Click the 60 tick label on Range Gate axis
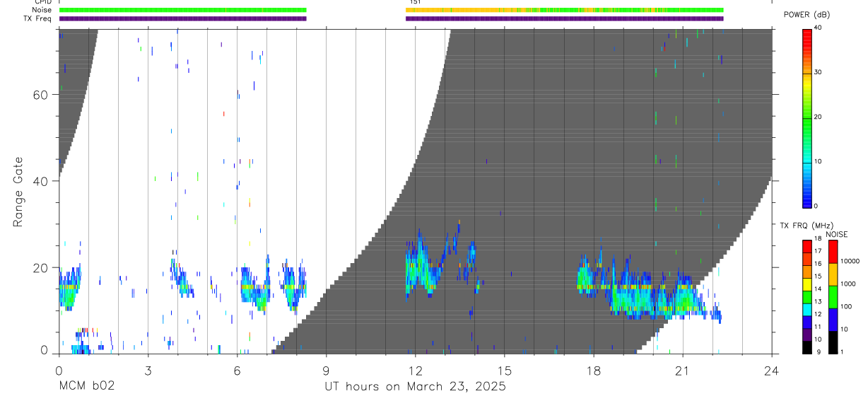868x401 pixels. click(42, 95)
